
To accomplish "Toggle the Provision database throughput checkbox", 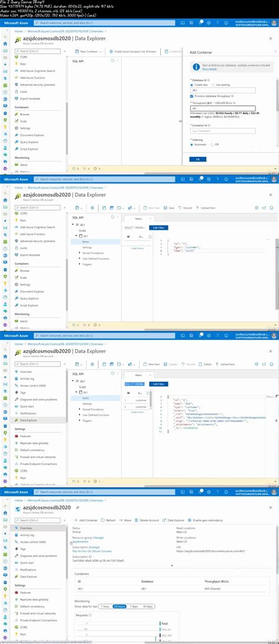I will (x=191, y=96).
